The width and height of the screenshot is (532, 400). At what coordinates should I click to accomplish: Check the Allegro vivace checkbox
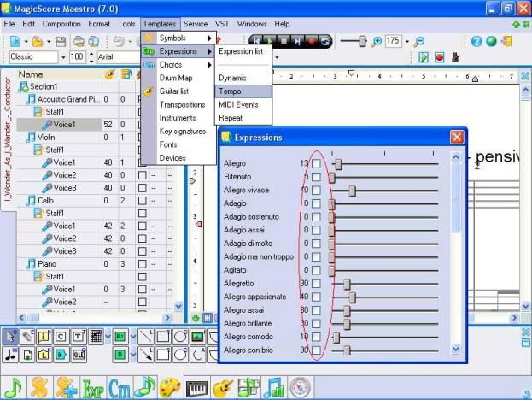point(316,190)
